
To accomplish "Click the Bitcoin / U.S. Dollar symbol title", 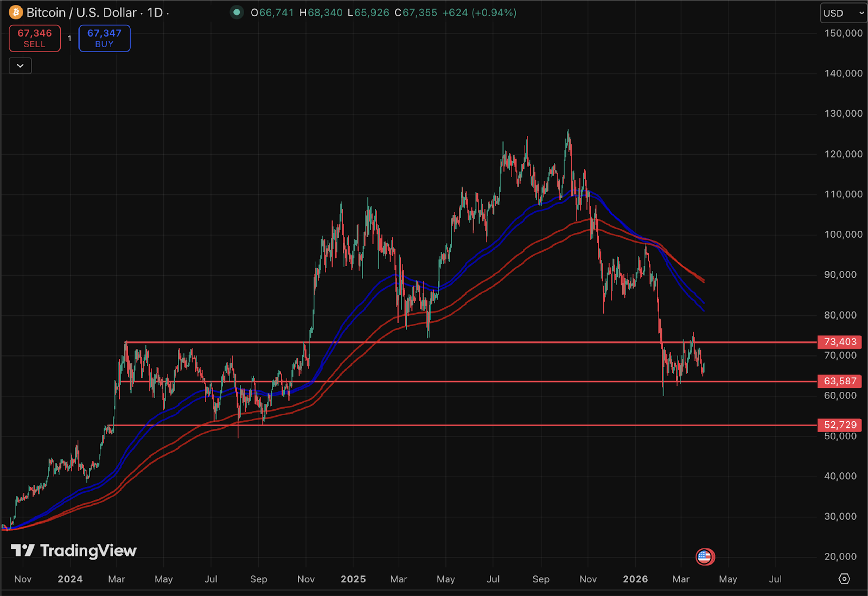I will point(81,12).
